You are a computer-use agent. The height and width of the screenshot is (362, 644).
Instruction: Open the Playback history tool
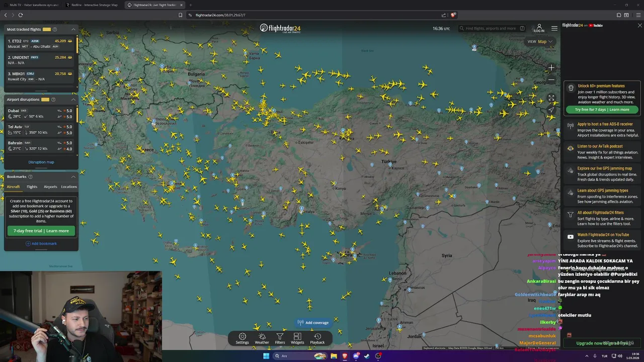pos(317,338)
